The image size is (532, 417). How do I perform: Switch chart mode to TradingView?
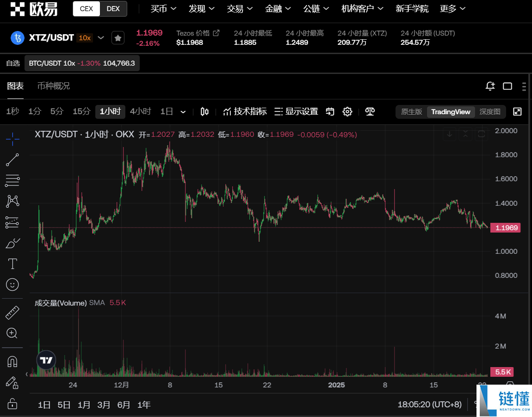pyautogui.click(x=450, y=111)
